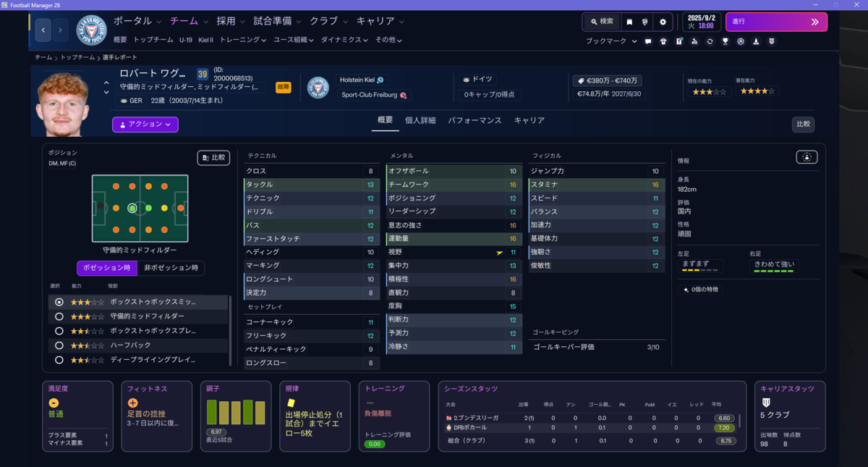The image size is (868, 467).
Task: Open the tactics board shortcut icon
Action: 679,41
